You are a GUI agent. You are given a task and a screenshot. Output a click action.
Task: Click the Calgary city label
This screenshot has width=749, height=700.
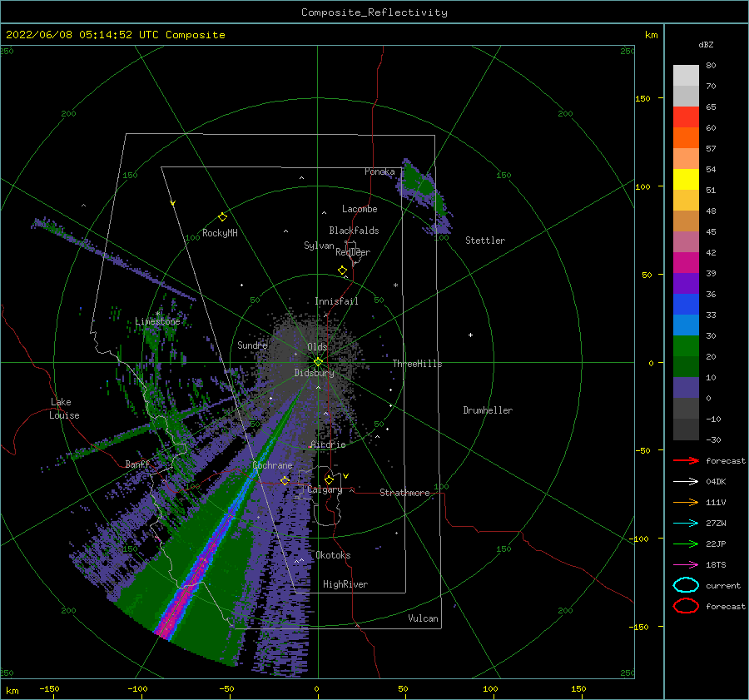325,489
